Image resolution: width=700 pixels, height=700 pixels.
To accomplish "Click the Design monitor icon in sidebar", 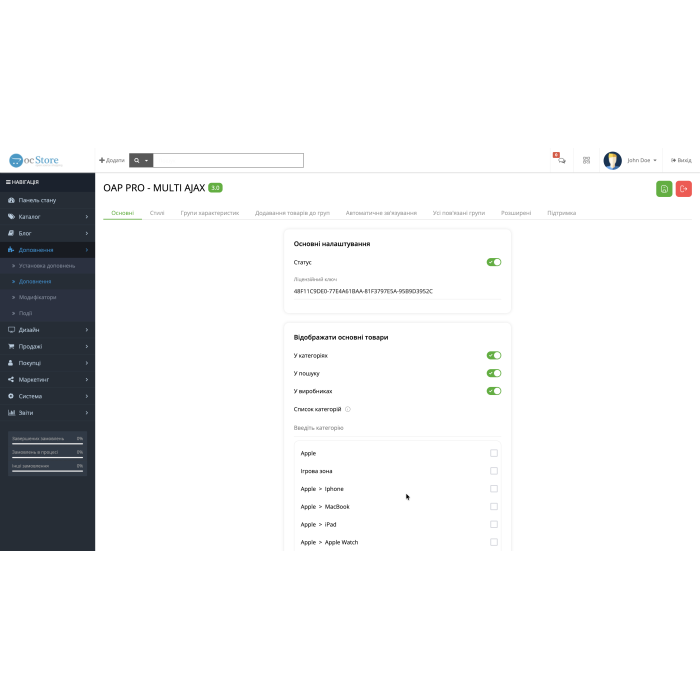I will pyautogui.click(x=11, y=329).
